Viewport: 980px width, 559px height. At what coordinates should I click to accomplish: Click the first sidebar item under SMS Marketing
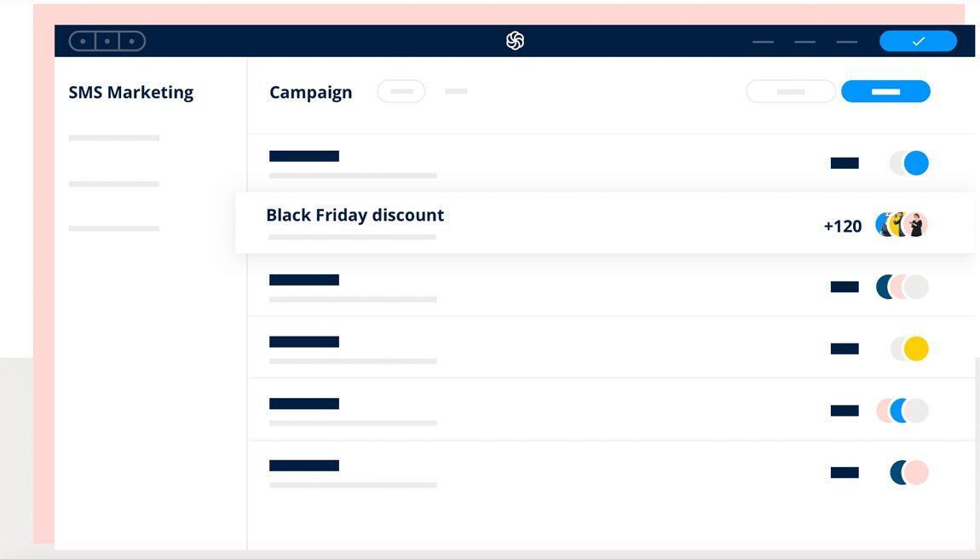point(113,138)
